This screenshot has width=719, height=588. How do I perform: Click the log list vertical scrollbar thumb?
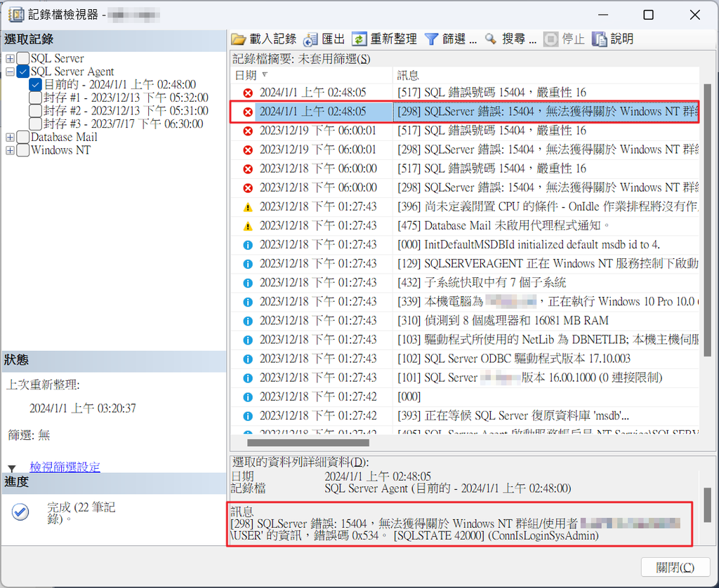click(708, 220)
